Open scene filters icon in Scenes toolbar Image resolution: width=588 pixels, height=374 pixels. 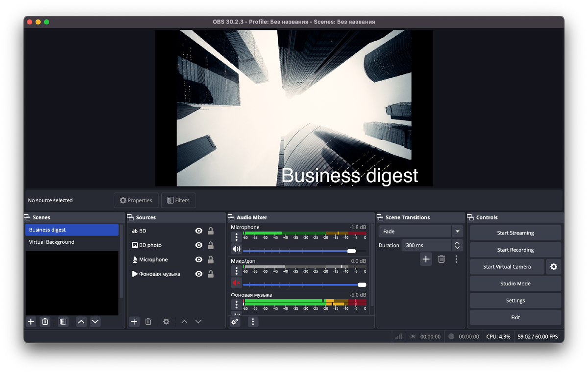pyautogui.click(x=63, y=322)
